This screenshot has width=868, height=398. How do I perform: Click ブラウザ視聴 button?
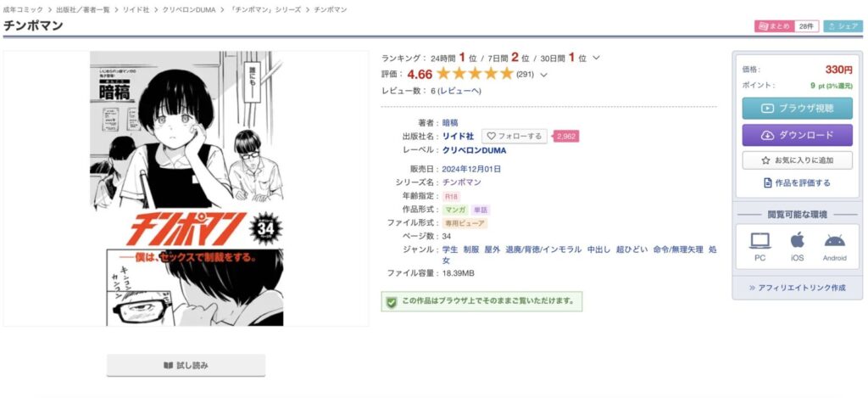[797, 108]
